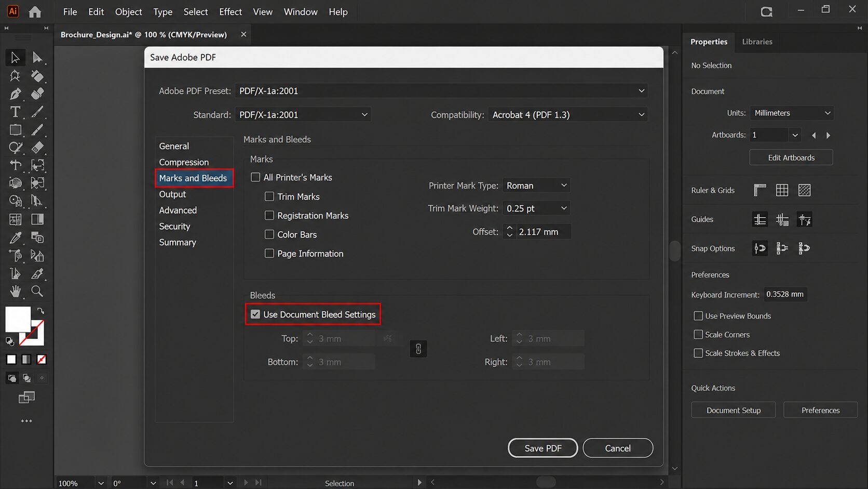Open zoom level 100% dropdown
This screenshot has height=489, width=868.
click(x=101, y=483)
